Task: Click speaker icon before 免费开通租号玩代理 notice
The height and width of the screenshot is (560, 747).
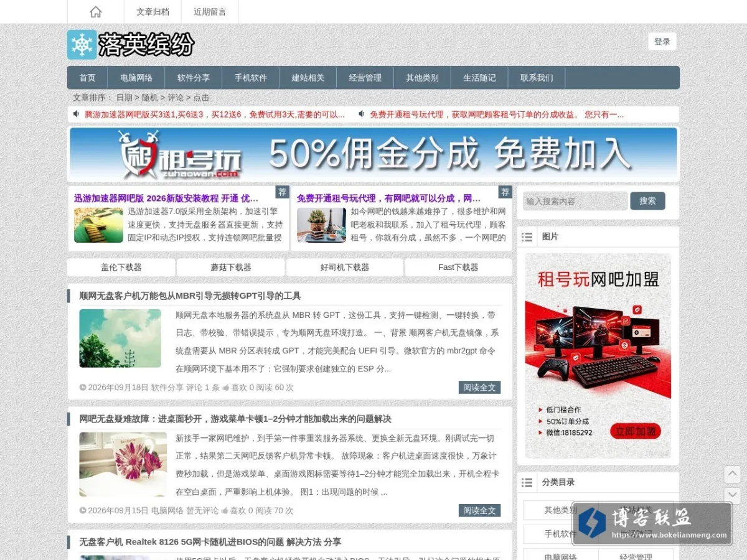Action: click(362, 114)
